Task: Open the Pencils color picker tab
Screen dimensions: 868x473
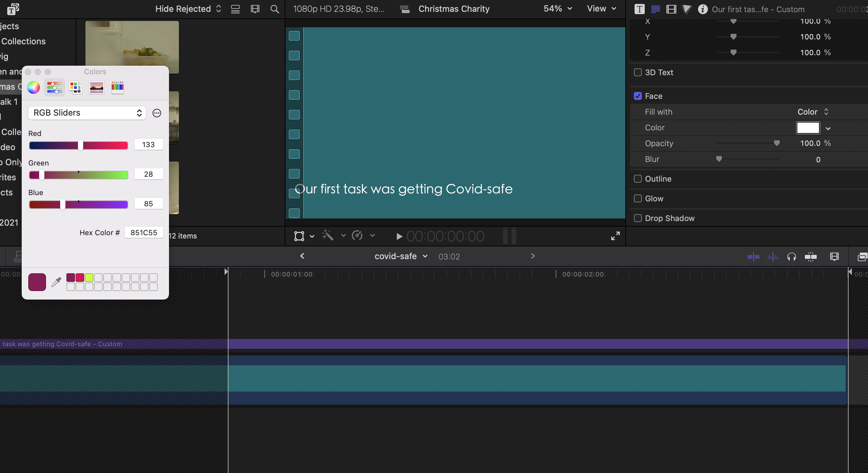Action: click(118, 87)
